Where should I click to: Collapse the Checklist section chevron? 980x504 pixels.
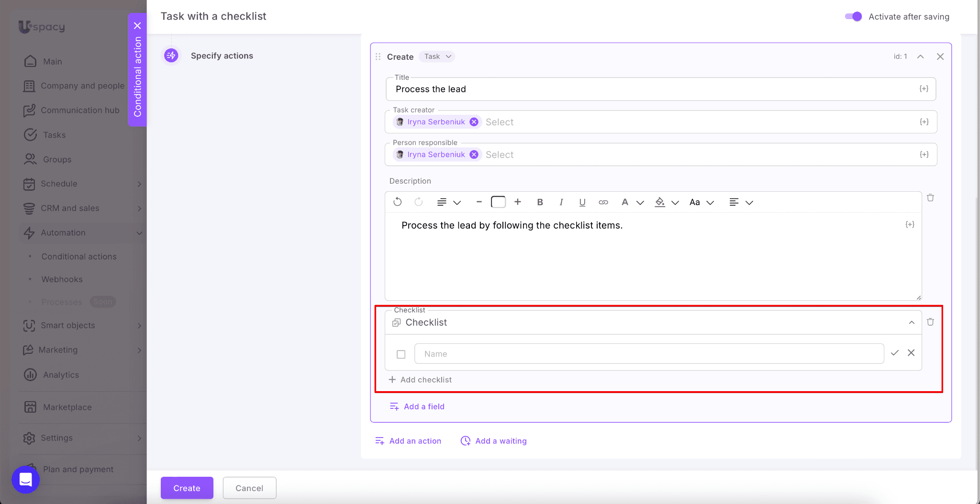point(912,322)
